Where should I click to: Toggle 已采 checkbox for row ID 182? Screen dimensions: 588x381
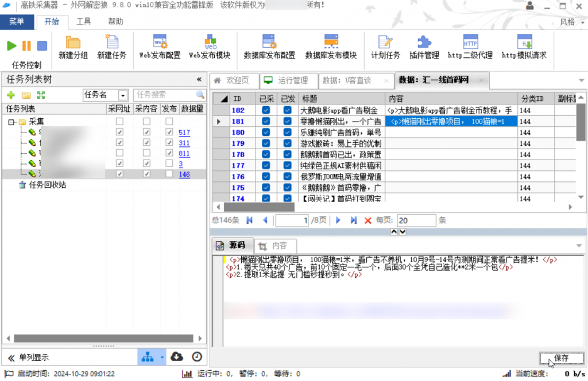[x=266, y=110]
